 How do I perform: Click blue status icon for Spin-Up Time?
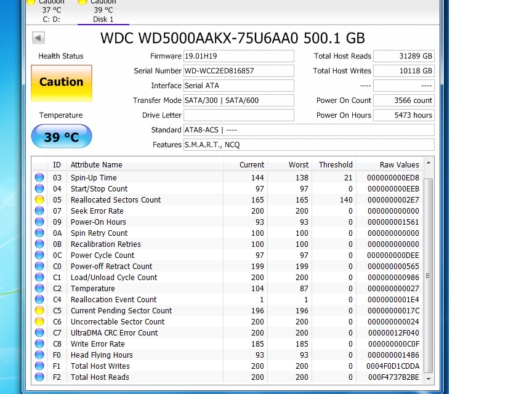[x=39, y=177]
